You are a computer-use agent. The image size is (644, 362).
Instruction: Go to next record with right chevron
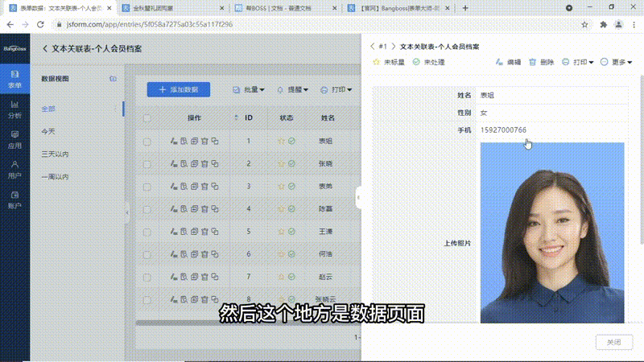point(394,47)
